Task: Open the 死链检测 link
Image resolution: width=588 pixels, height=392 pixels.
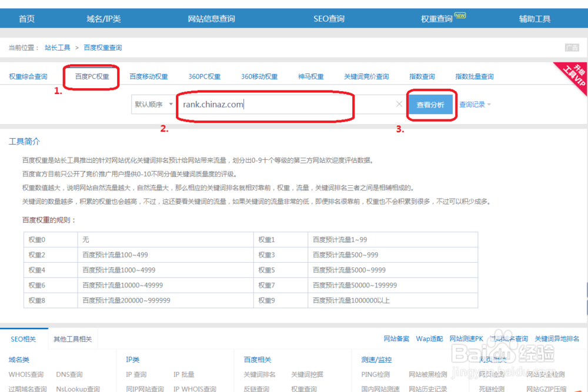Action: [491, 388]
